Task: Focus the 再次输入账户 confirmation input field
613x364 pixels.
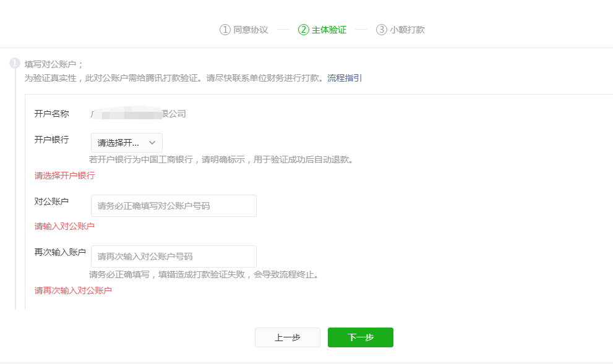Action: [x=173, y=256]
